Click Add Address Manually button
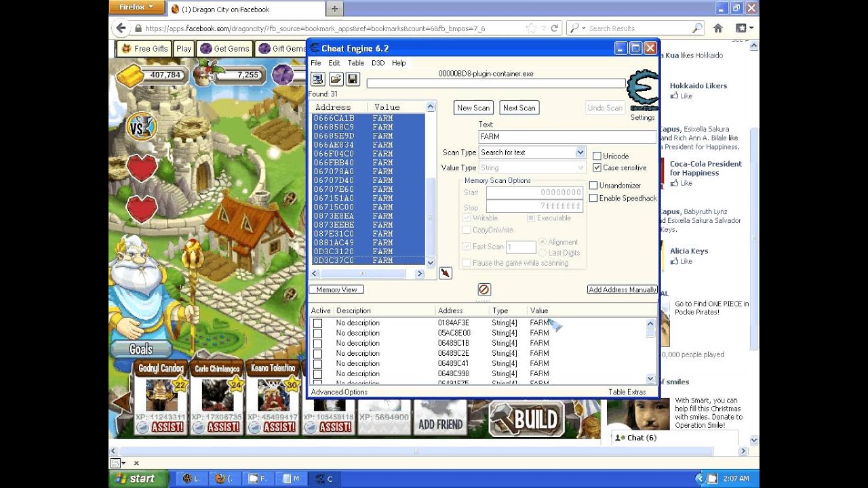This screenshot has width=868, height=488. pyautogui.click(x=623, y=289)
